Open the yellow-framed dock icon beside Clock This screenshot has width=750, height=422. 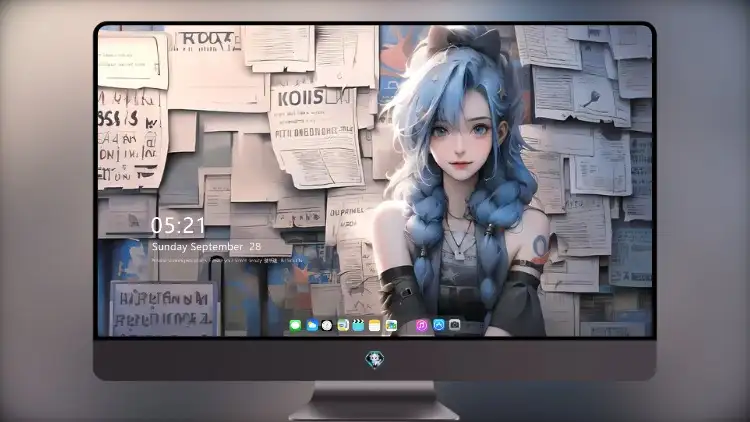pos(343,326)
